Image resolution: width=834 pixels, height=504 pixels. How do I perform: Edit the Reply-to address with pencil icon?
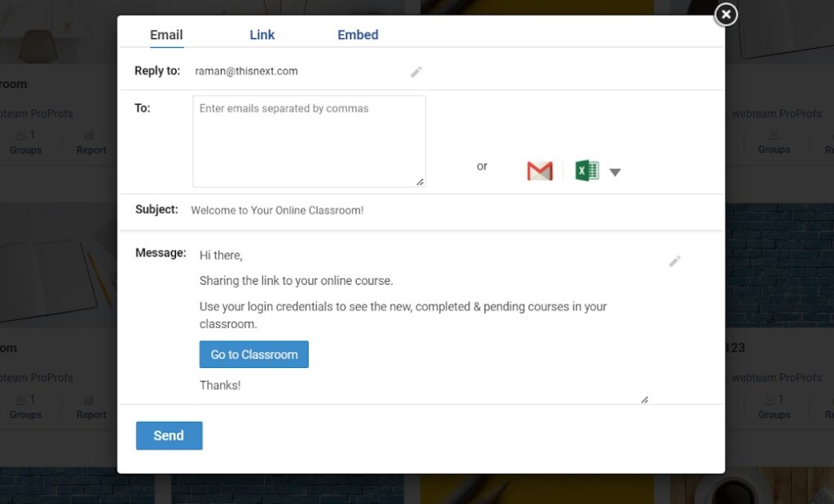(x=416, y=72)
